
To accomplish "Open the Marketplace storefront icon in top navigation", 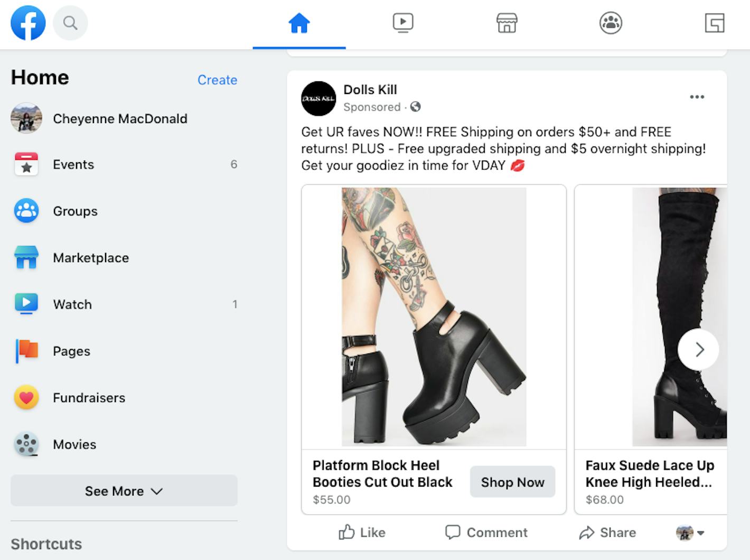I will pyautogui.click(x=507, y=23).
